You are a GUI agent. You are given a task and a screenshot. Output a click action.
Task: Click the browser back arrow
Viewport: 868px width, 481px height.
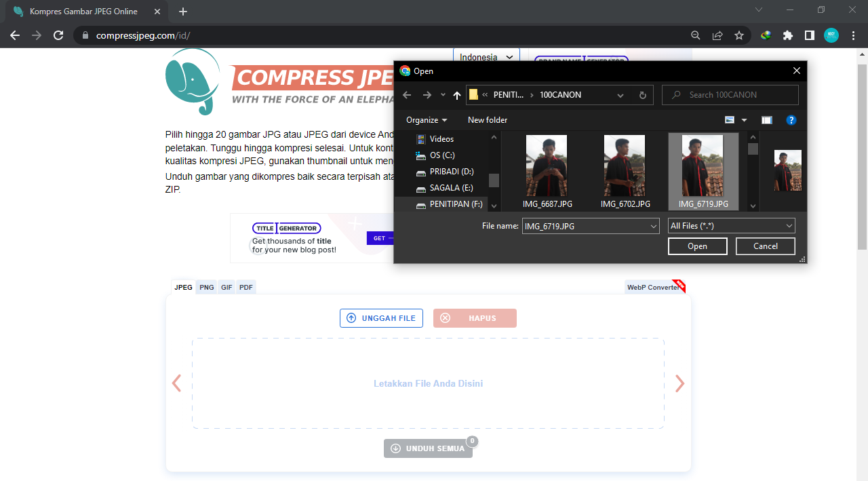click(x=15, y=35)
